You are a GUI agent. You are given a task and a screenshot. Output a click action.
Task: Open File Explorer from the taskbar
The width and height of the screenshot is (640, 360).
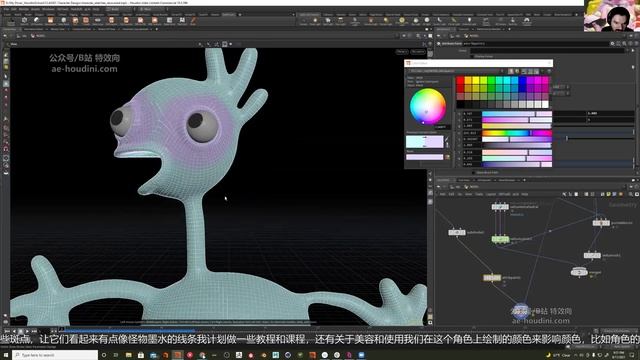(x=129, y=355)
